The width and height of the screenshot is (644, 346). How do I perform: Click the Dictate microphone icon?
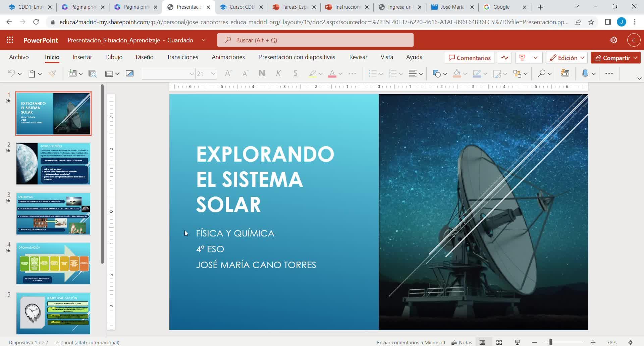pyautogui.click(x=585, y=73)
